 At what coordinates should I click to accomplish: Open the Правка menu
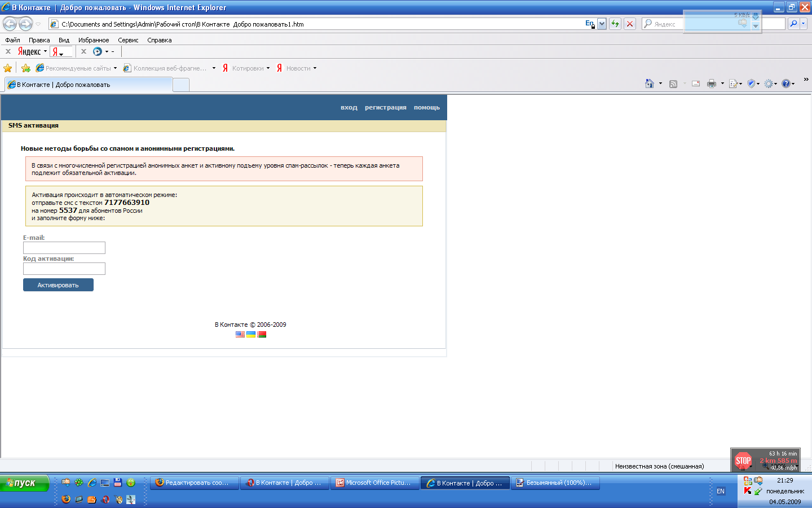(39, 40)
